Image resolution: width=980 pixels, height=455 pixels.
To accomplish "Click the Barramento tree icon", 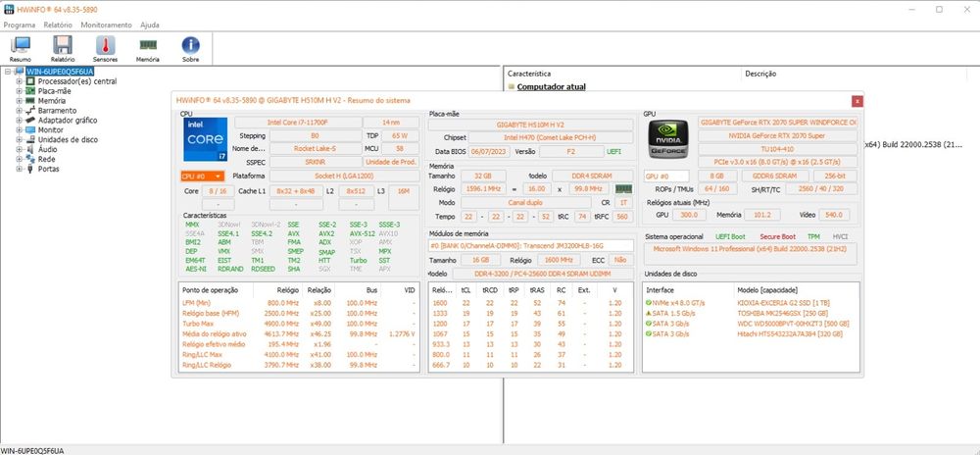I will (30, 110).
